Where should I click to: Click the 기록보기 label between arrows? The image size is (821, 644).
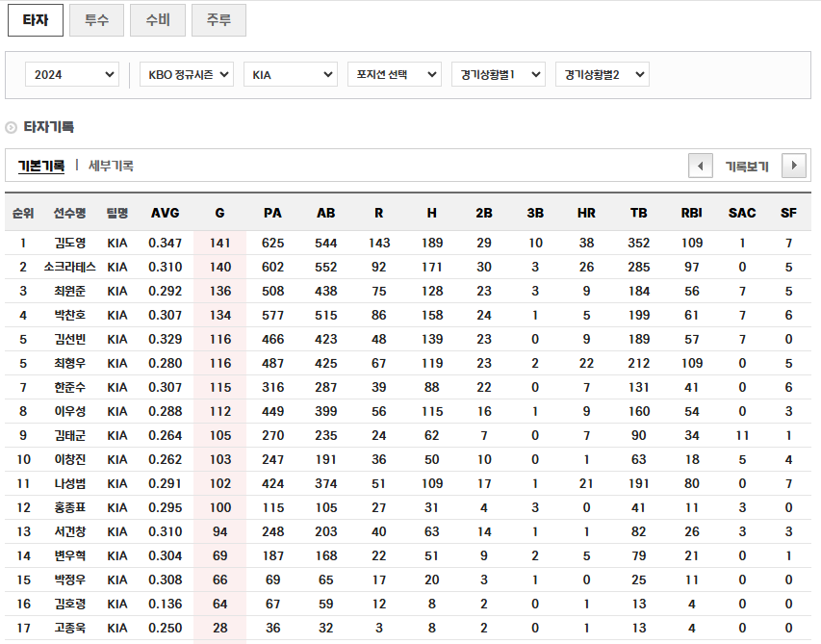point(747,167)
